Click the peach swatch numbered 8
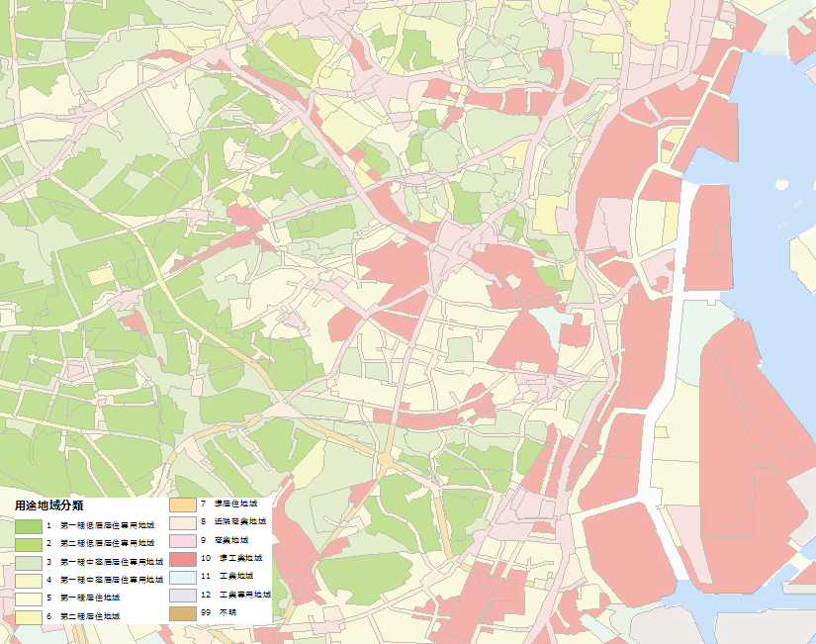 click(183, 522)
